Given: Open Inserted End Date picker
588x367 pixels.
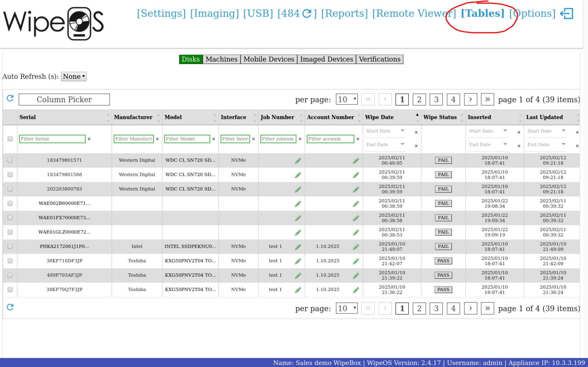Looking at the screenshot, I should [488, 145].
